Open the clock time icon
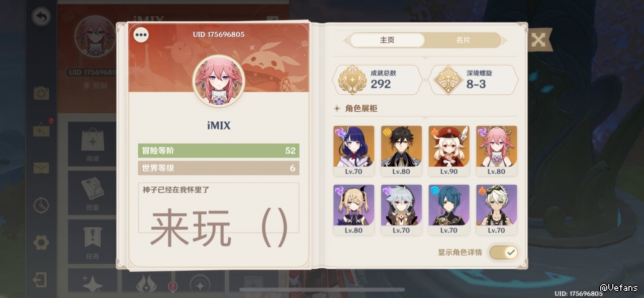Image resolution: width=644 pixels, height=298 pixels. (x=41, y=205)
